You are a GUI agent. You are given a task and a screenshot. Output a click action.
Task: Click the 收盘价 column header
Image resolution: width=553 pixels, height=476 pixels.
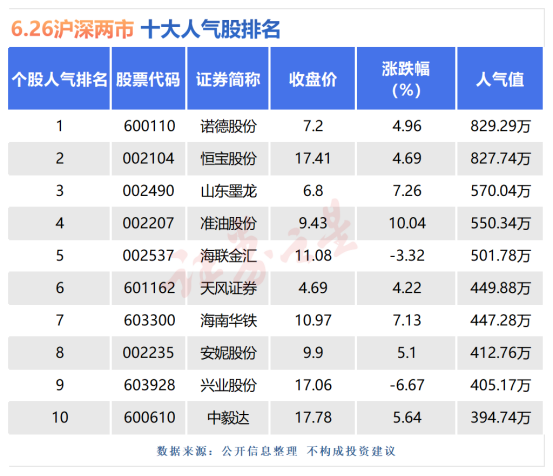[313, 78]
